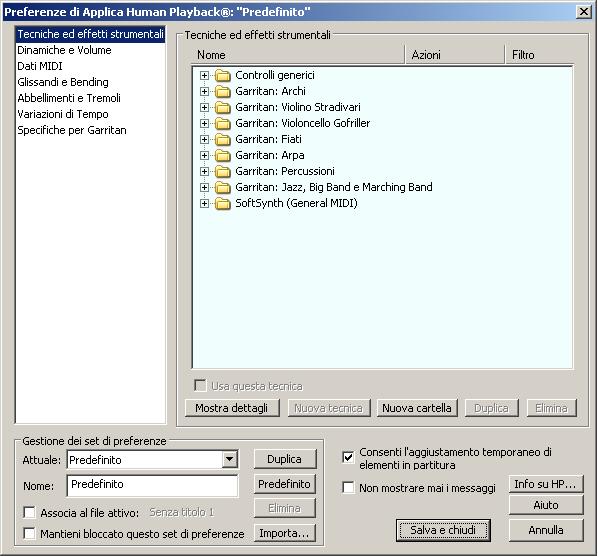This screenshot has width=598, height=556.
Task: Expand the SoftSynth (General MIDI) node
Action: point(204,204)
